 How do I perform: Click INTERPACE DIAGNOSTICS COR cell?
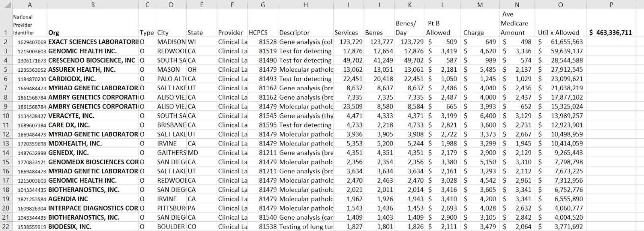tap(93, 208)
